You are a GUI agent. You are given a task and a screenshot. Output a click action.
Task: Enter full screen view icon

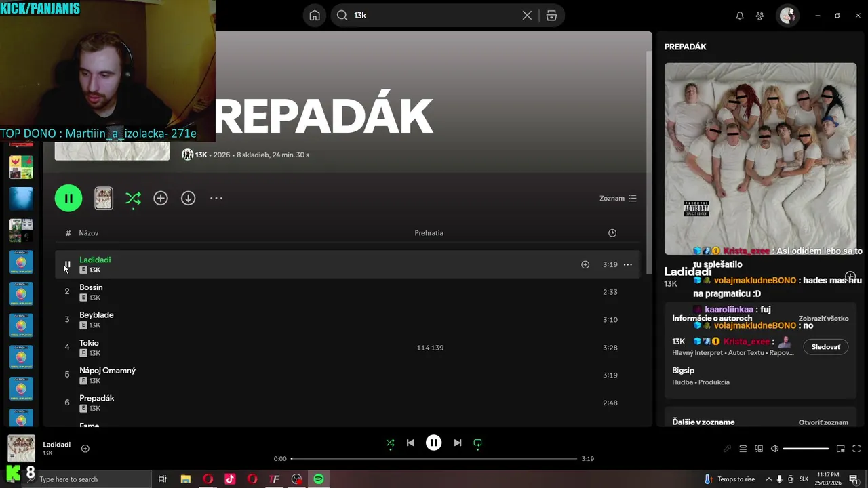[x=856, y=449]
